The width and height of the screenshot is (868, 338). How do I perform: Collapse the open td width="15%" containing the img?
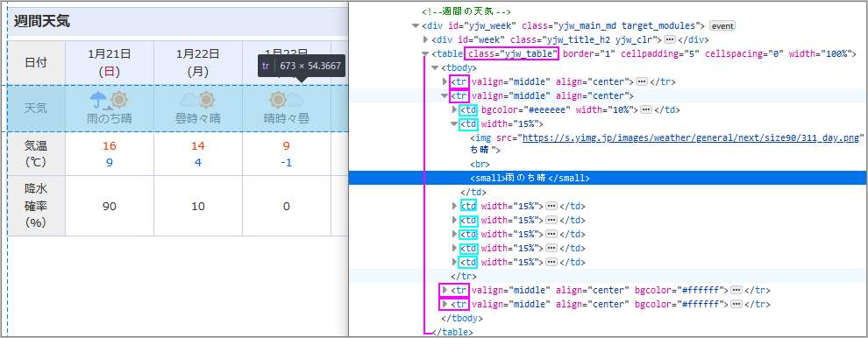pos(455,123)
